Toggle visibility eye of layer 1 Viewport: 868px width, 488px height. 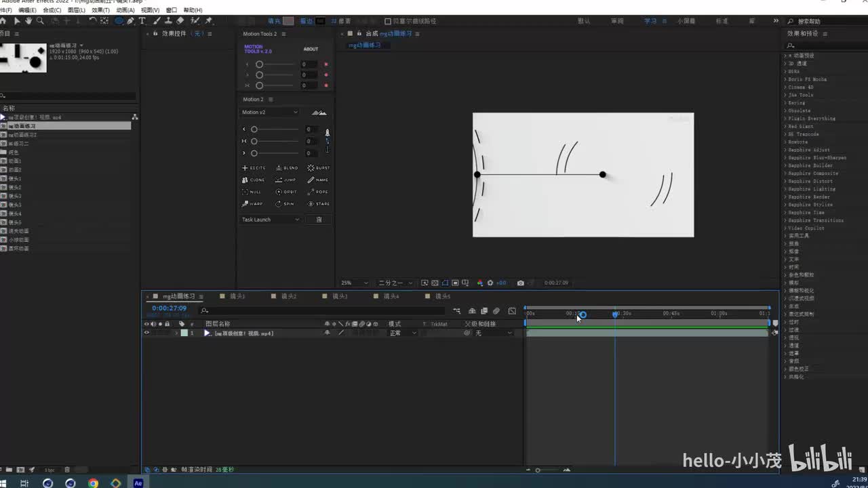click(146, 333)
